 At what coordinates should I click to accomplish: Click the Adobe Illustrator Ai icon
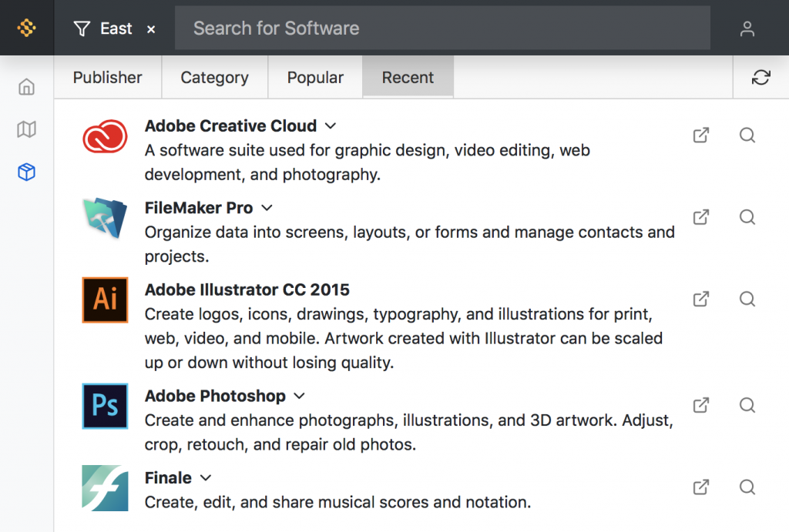(105, 299)
